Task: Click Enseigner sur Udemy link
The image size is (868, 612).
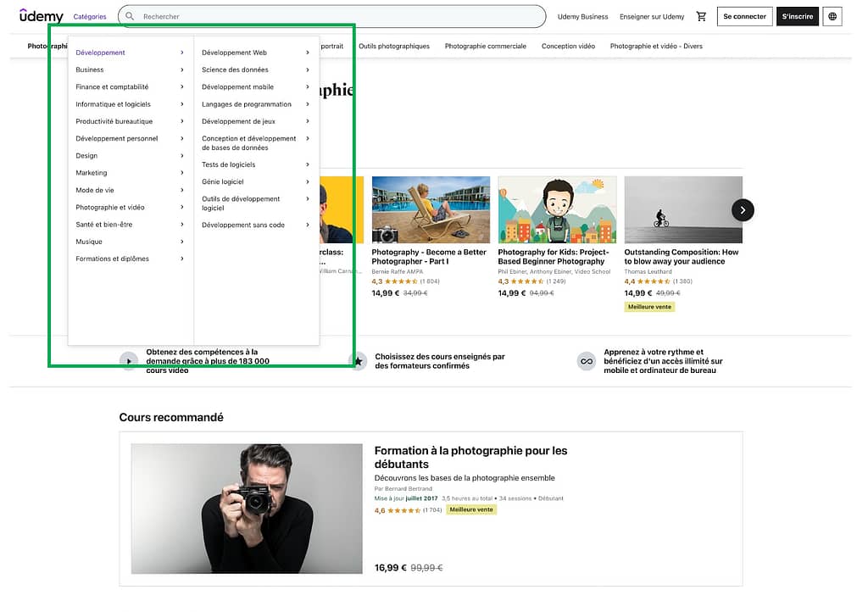Action: [x=652, y=17]
